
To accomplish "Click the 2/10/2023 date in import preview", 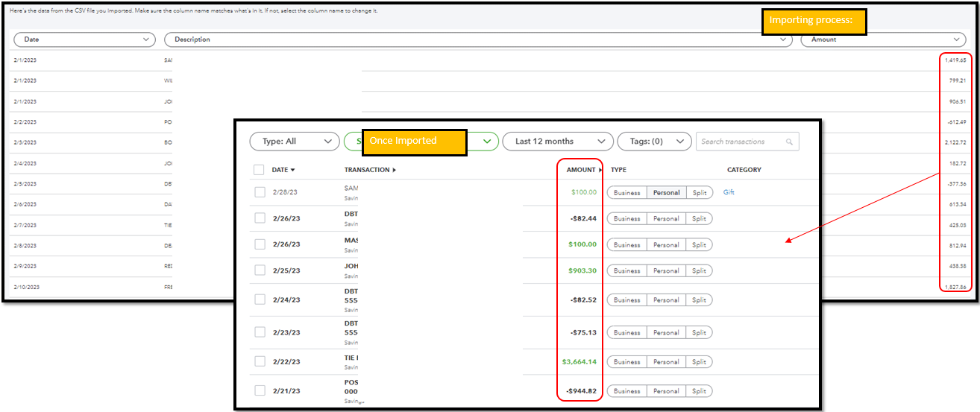I will [x=26, y=286].
